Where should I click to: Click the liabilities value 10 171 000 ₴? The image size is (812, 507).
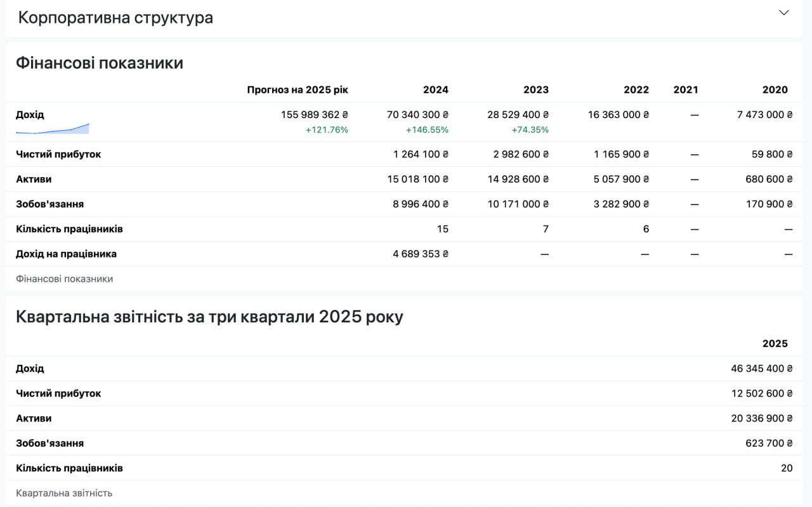(518, 204)
